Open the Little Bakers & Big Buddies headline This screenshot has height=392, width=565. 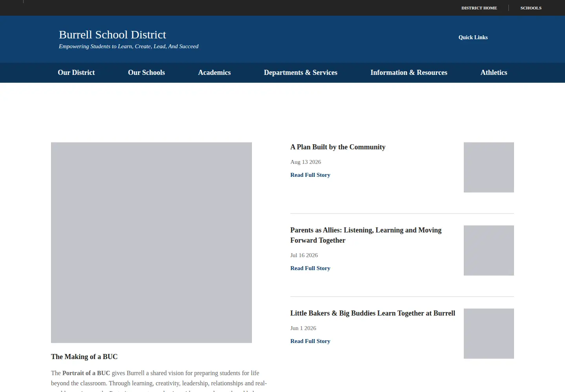(373, 313)
